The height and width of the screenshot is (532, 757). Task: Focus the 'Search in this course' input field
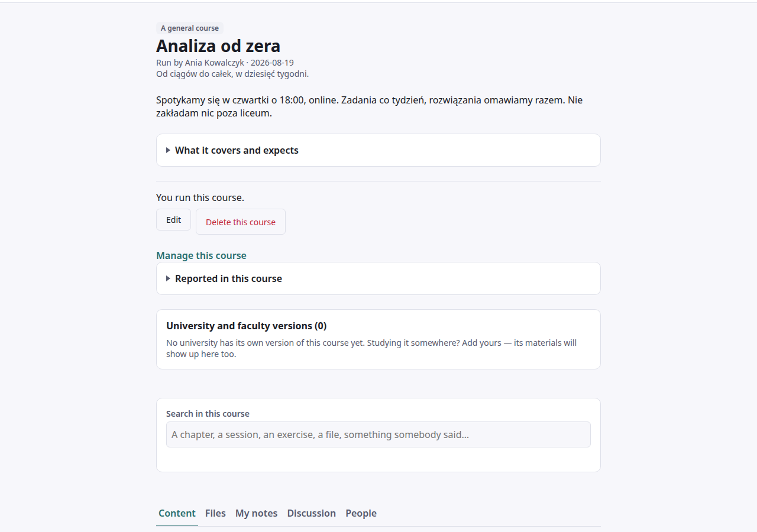[x=378, y=434]
